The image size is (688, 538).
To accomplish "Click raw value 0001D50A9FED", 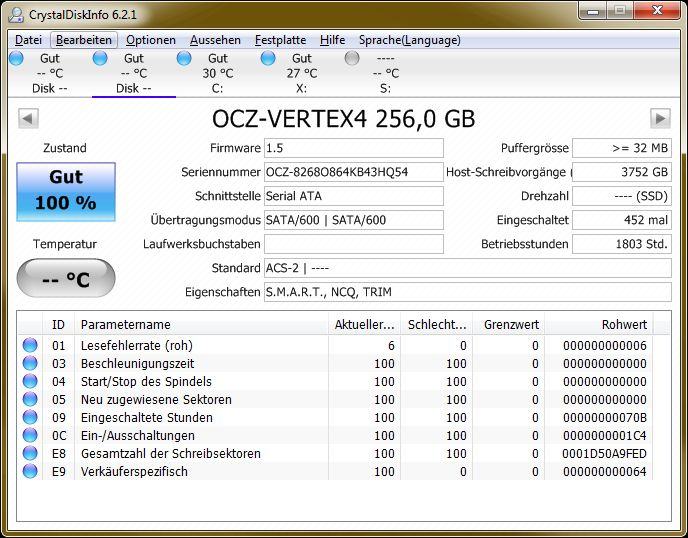I will click(604, 454).
